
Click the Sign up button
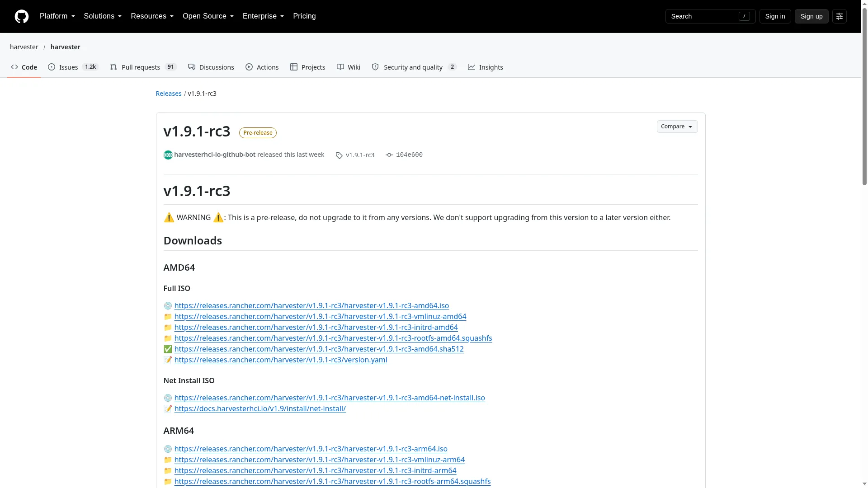tap(811, 16)
